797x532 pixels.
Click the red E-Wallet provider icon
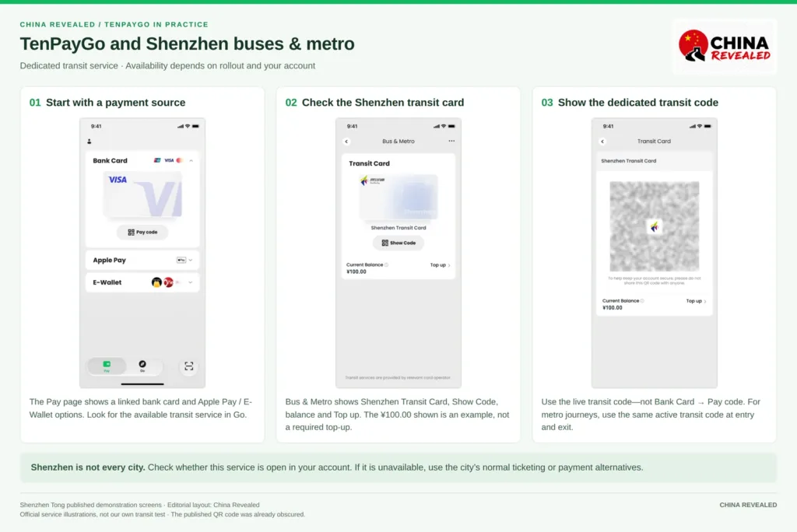(168, 282)
